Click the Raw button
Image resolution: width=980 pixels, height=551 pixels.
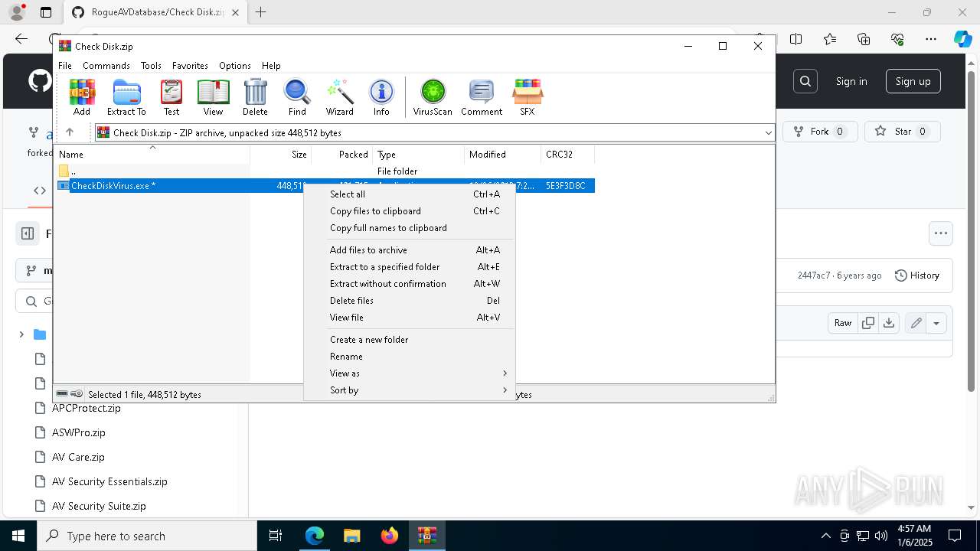coord(843,323)
